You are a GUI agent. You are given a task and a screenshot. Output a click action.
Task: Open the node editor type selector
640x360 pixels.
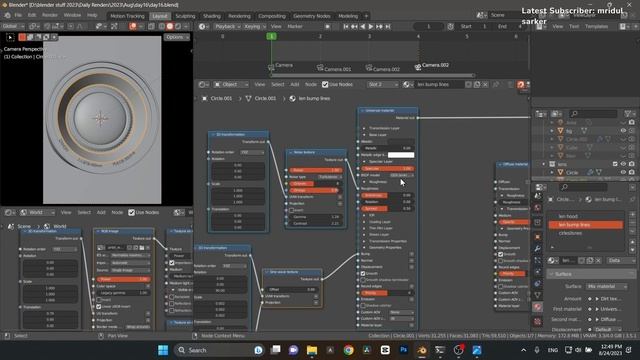tap(203, 84)
